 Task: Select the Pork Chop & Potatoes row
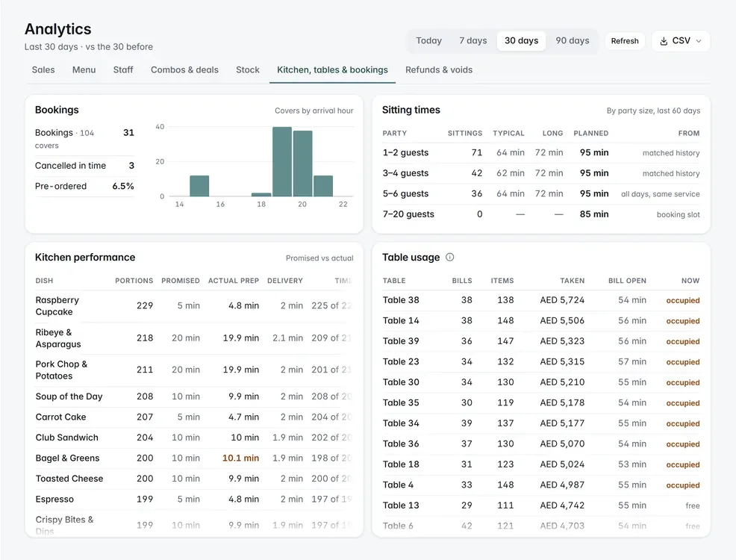(194, 370)
